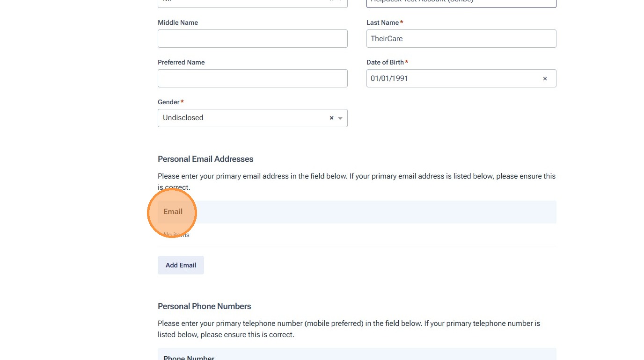Expand the Gender dropdown arrow

340,118
